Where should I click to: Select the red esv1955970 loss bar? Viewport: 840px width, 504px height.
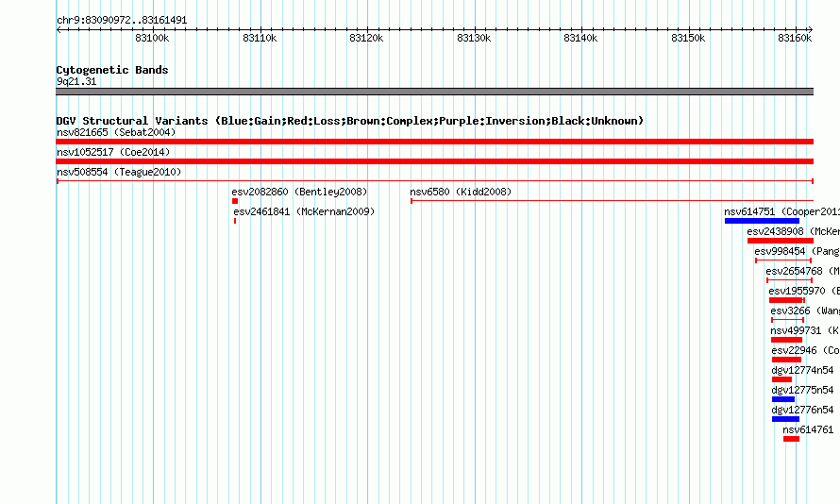click(x=786, y=300)
